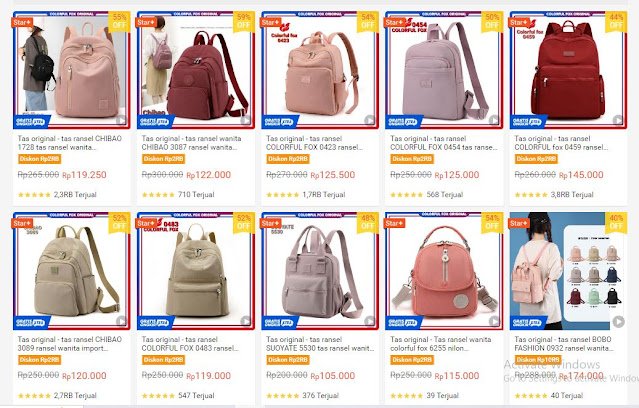Open COLORFUL FOX 0454 product title
This screenshot has height=408, width=639.
(444, 143)
